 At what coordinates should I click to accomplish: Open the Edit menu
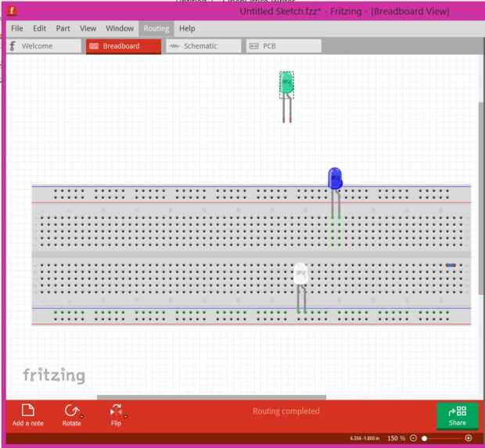40,28
